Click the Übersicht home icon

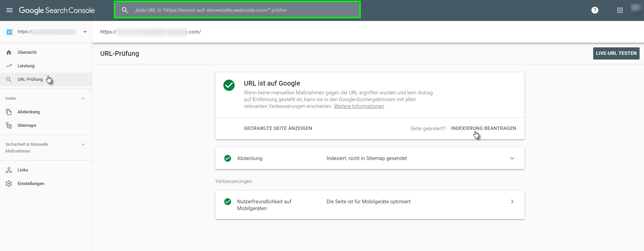pos(9,52)
